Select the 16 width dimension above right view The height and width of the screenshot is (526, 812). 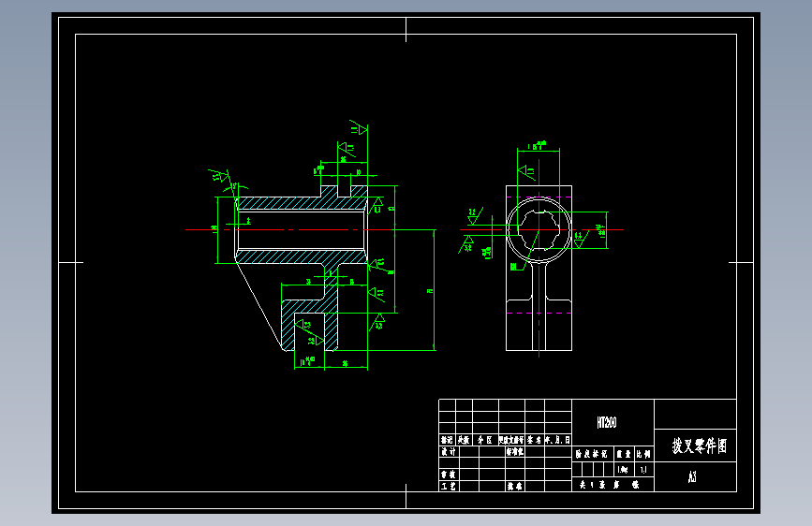coord(538,147)
